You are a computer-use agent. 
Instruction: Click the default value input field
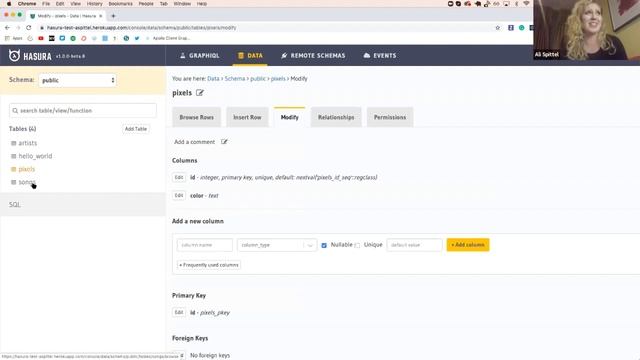pos(414,245)
